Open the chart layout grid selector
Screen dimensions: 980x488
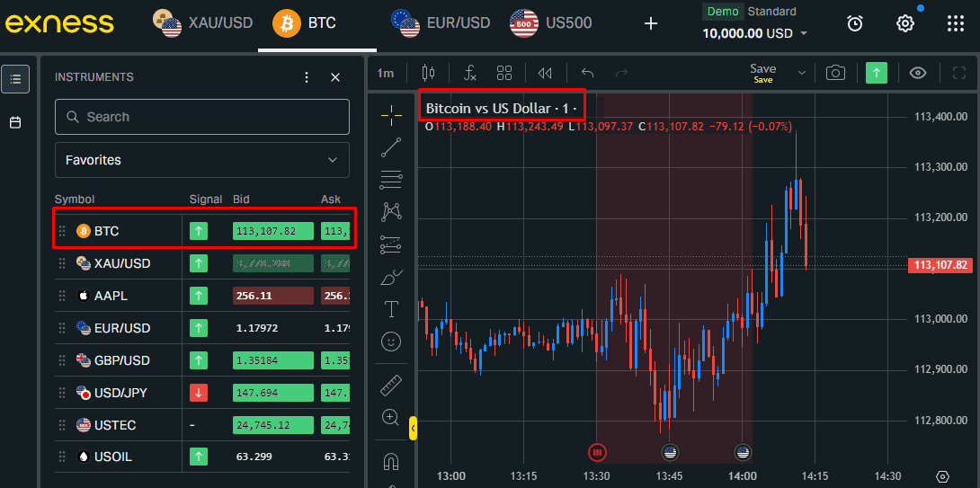click(x=504, y=73)
